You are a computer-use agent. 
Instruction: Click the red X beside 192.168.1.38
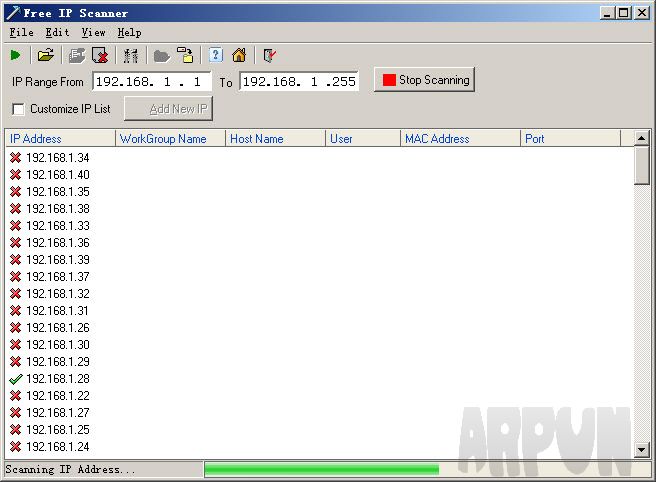pyautogui.click(x=15, y=209)
